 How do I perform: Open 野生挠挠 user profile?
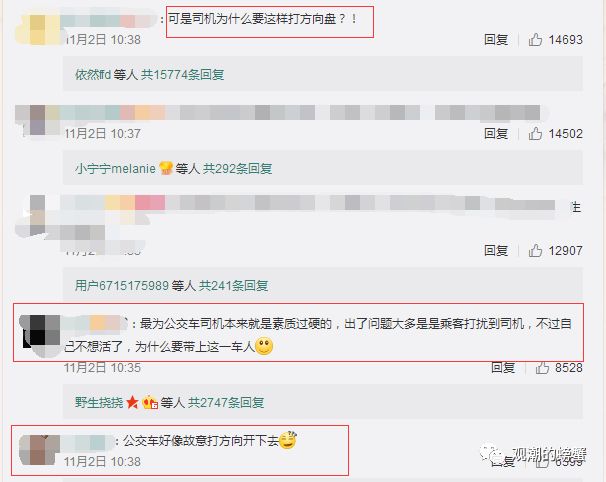(99, 403)
